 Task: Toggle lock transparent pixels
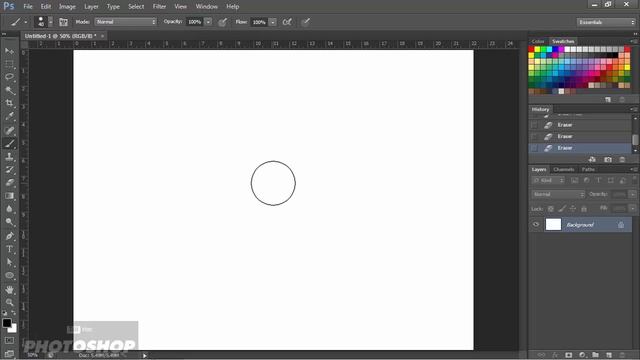tap(551, 209)
